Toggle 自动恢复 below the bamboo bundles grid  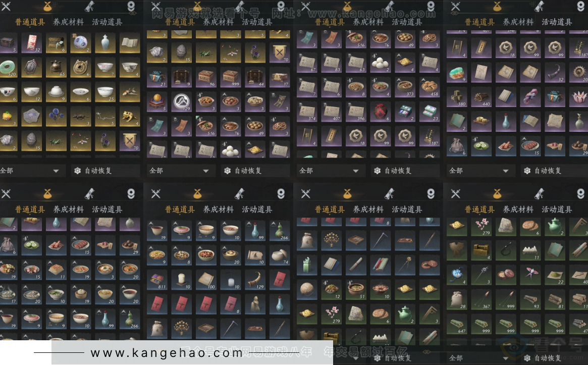(543, 358)
